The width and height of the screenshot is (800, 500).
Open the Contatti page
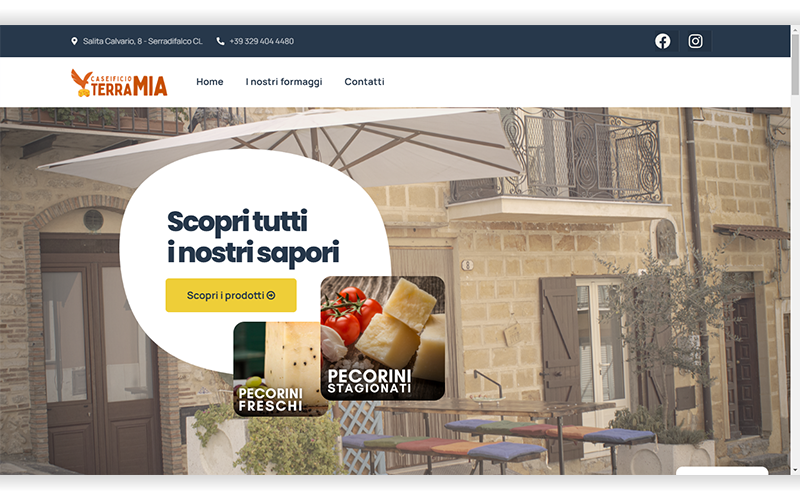pyautogui.click(x=364, y=82)
